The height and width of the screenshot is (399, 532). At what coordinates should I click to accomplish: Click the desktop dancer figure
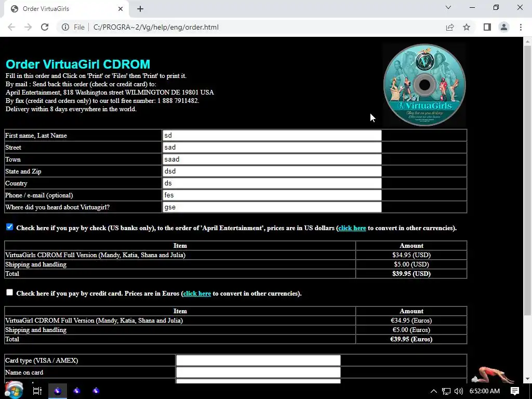493,375
